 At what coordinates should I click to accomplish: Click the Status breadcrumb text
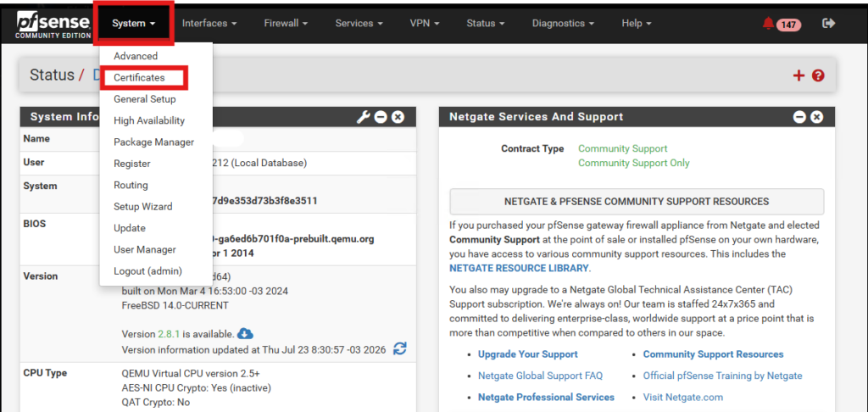[x=52, y=75]
